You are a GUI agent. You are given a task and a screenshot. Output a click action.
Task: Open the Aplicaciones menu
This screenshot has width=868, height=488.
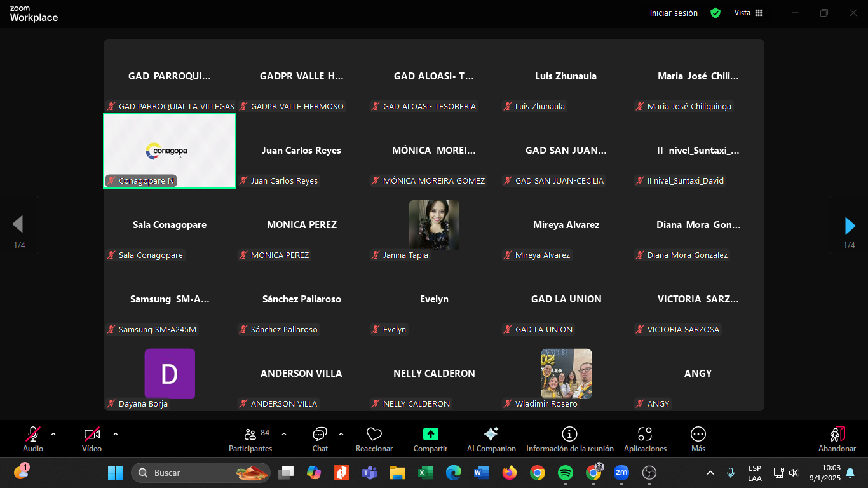tap(645, 438)
